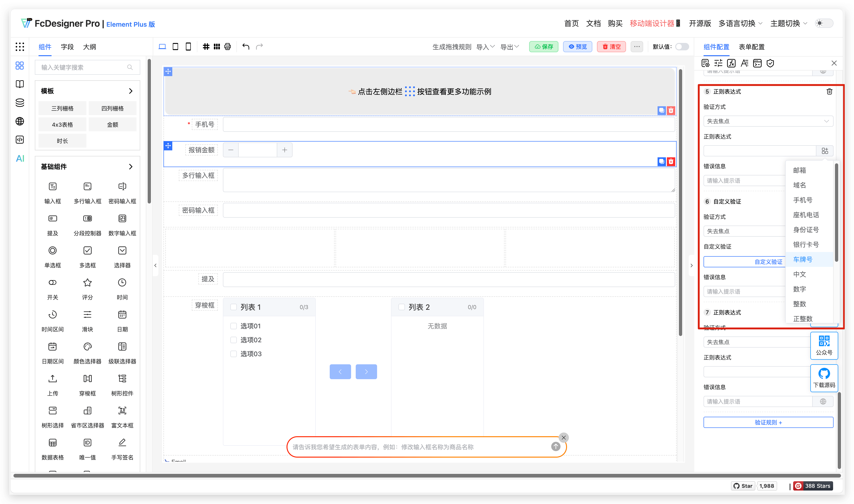Open the 失去焦点 验证方式 dropdown
The image size is (854, 504).
click(x=768, y=121)
